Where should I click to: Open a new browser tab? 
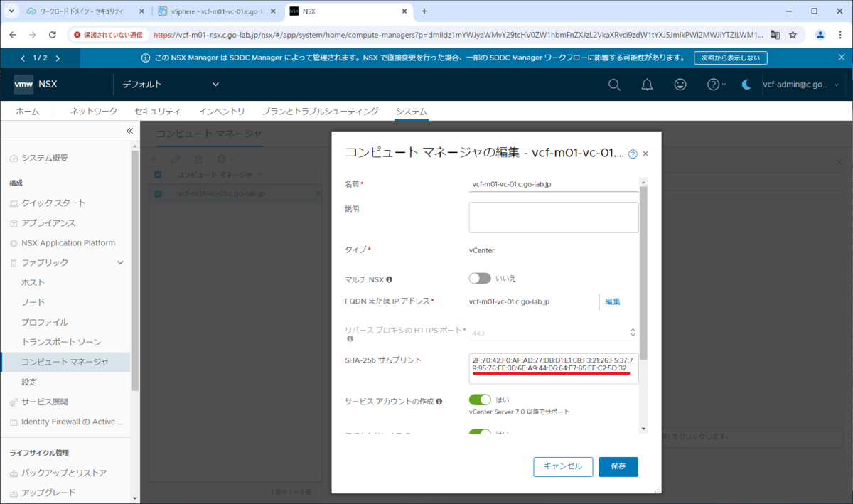click(424, 11)
